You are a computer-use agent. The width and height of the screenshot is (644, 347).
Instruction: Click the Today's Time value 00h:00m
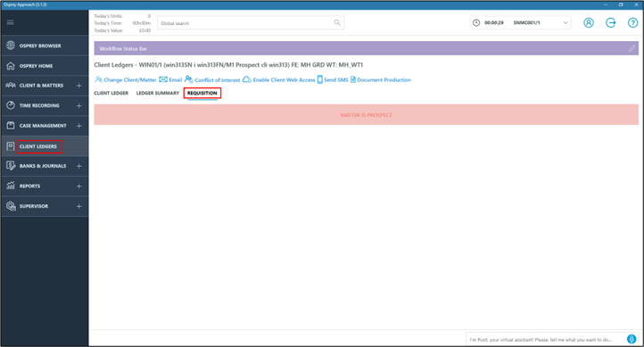[141, 23]
